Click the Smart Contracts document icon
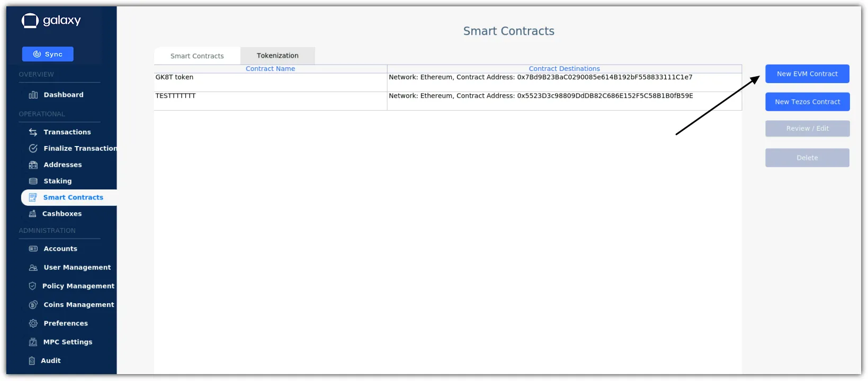Screen dimensions: 868x381 tap(33, 197)
